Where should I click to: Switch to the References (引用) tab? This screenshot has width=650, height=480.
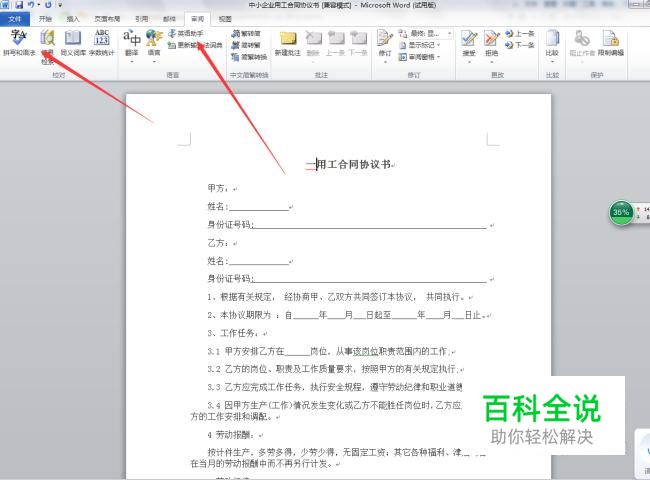[x=141, y=19]
